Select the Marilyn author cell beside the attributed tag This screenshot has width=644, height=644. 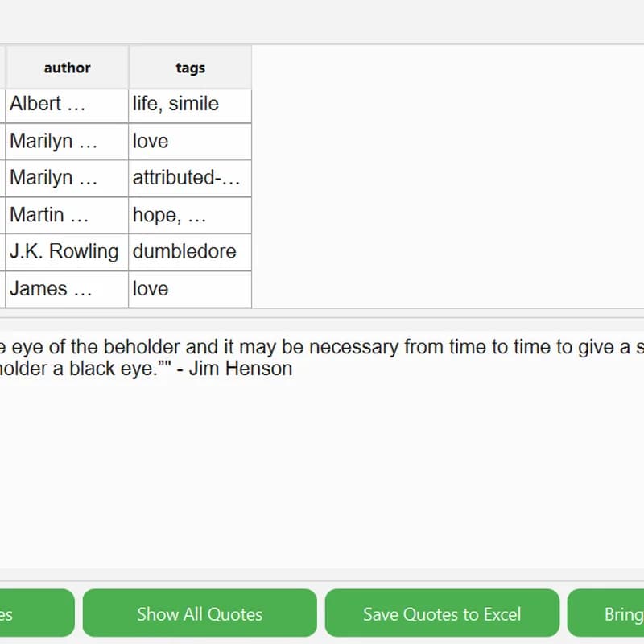pos(67,178)
